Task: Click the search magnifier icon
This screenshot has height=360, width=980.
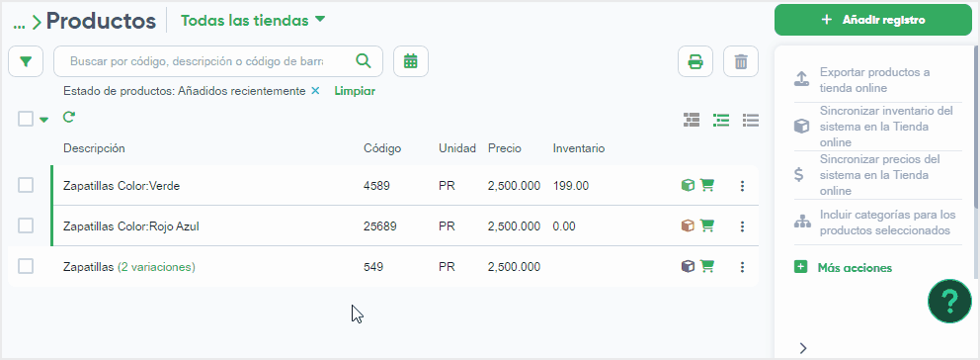Action: [x=364, y=60]
